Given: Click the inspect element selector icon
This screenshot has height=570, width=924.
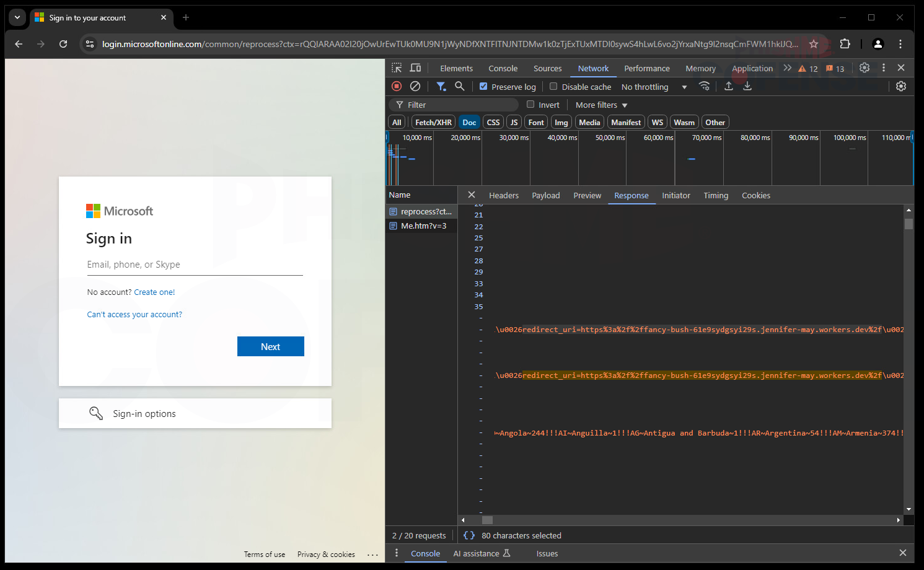Looking at the screenshot, I should click(x=397, y=68).
